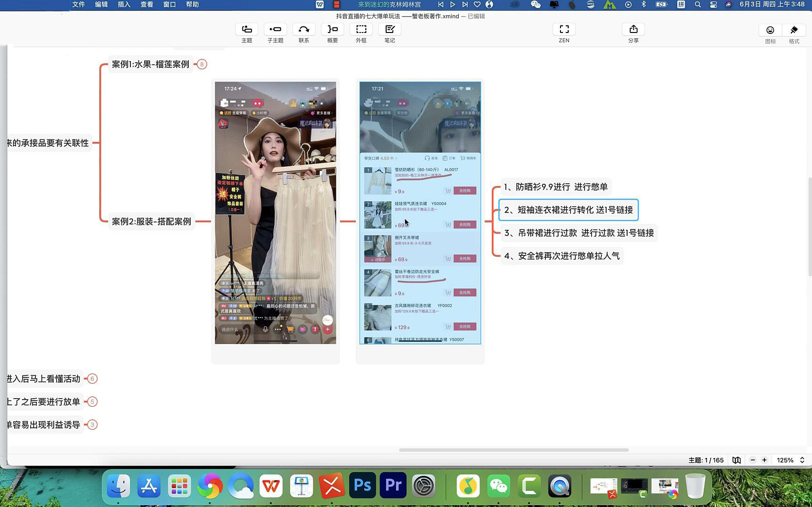Play previous track in menu bar player
Image resolution: width=812 pixels, height=507 pixels.
(440, 4)
